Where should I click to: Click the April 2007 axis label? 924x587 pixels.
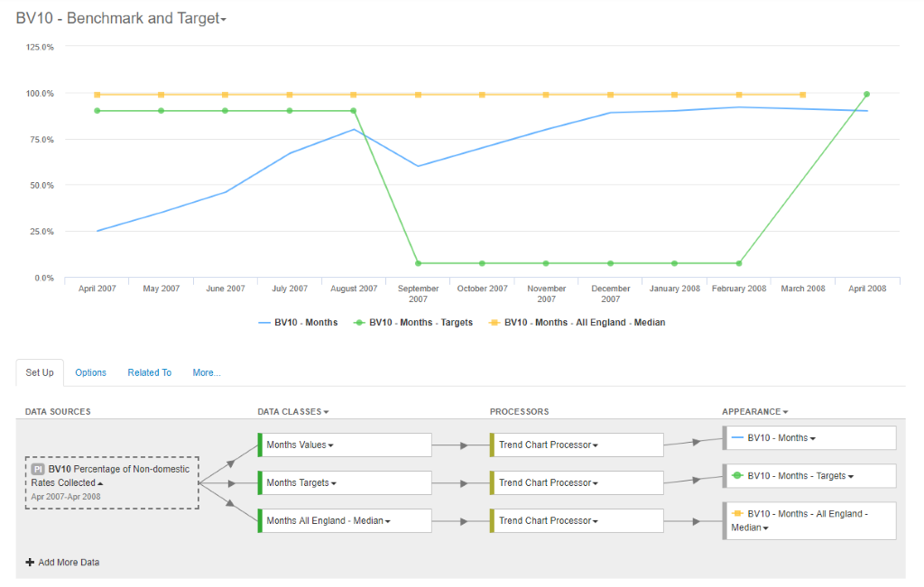pyautogui.click(x=97, y=289)
